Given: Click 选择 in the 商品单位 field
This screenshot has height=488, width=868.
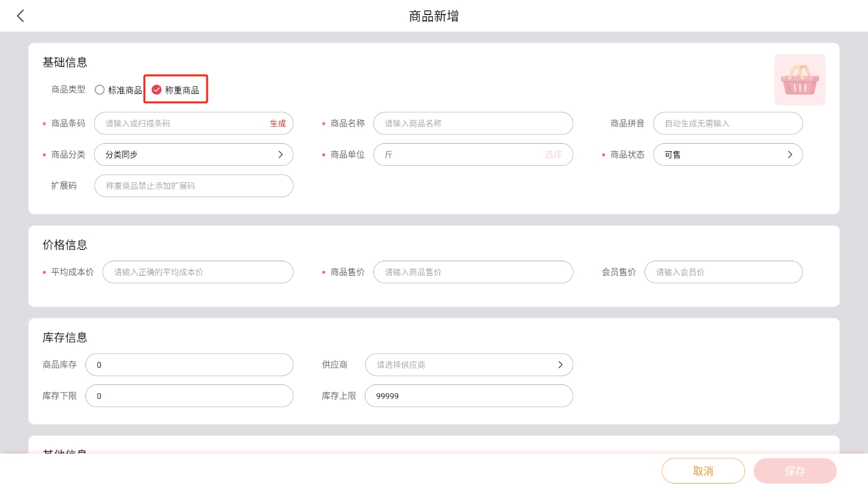Looking at the screenshot, I should click(553, 155).
